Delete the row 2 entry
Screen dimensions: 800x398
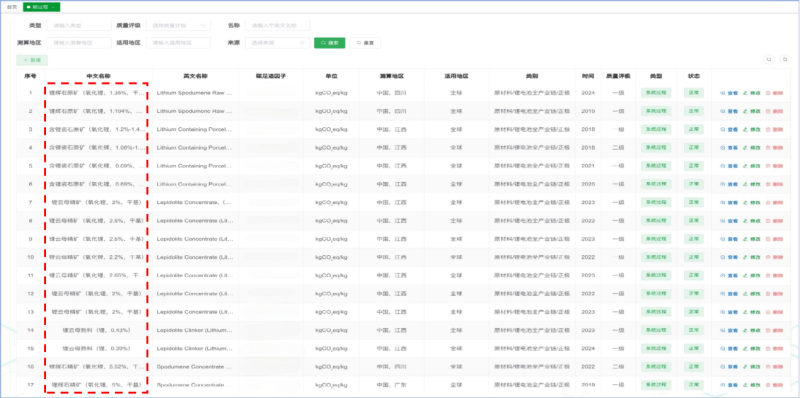click(774, 111)
